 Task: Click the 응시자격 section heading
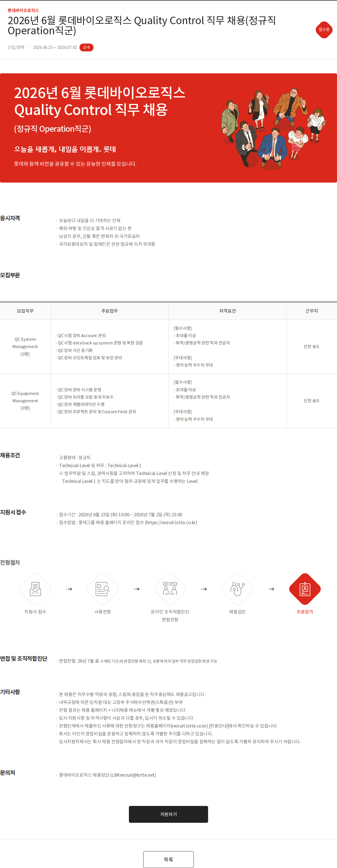(10, 218)
